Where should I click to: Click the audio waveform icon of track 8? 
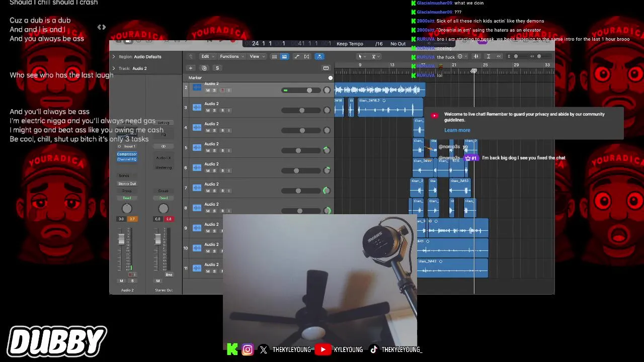click(x=197, y=208)
